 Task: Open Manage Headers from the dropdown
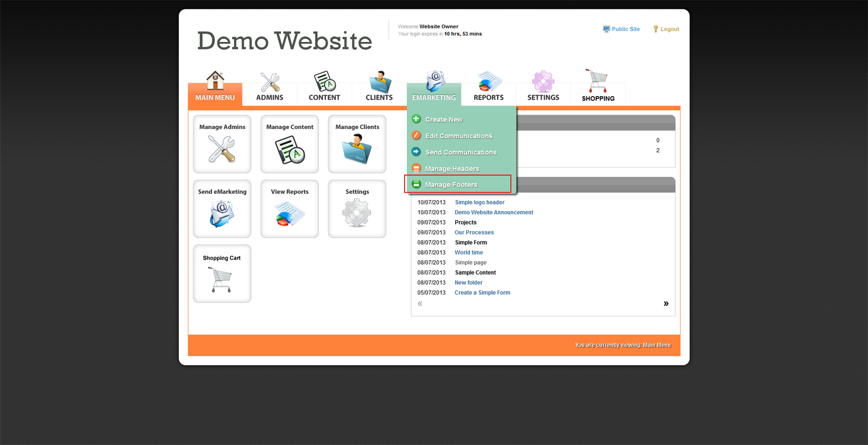[x=452, y=169]
